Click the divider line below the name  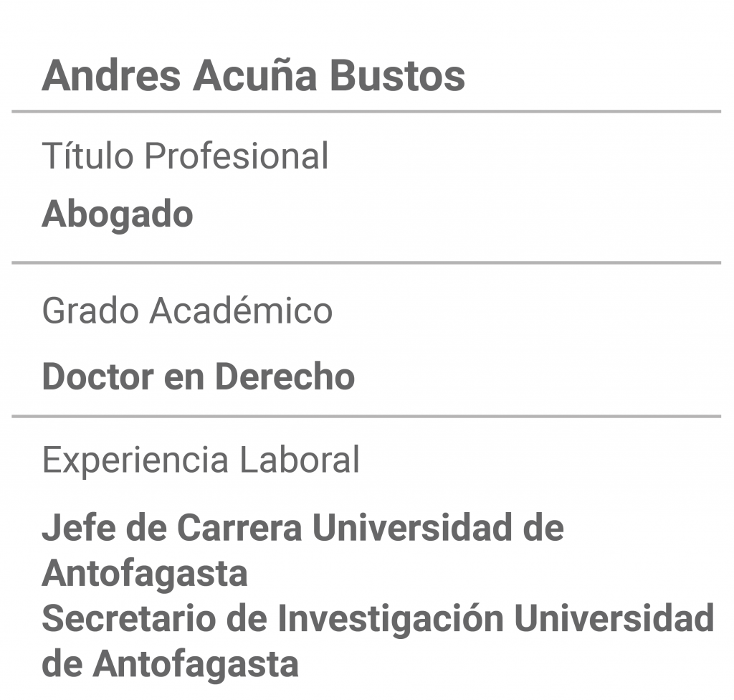tap(366, 111)
